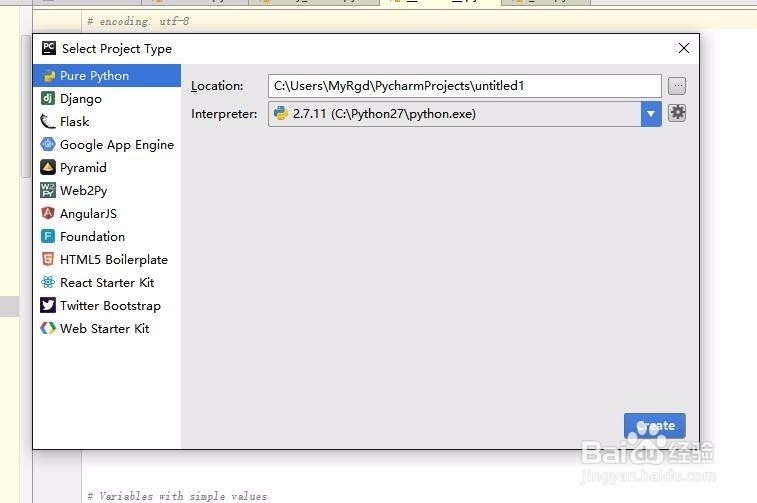Select React Starter Kit project type
The width and height of the screenshot is (757, 503).
(107, 282)
